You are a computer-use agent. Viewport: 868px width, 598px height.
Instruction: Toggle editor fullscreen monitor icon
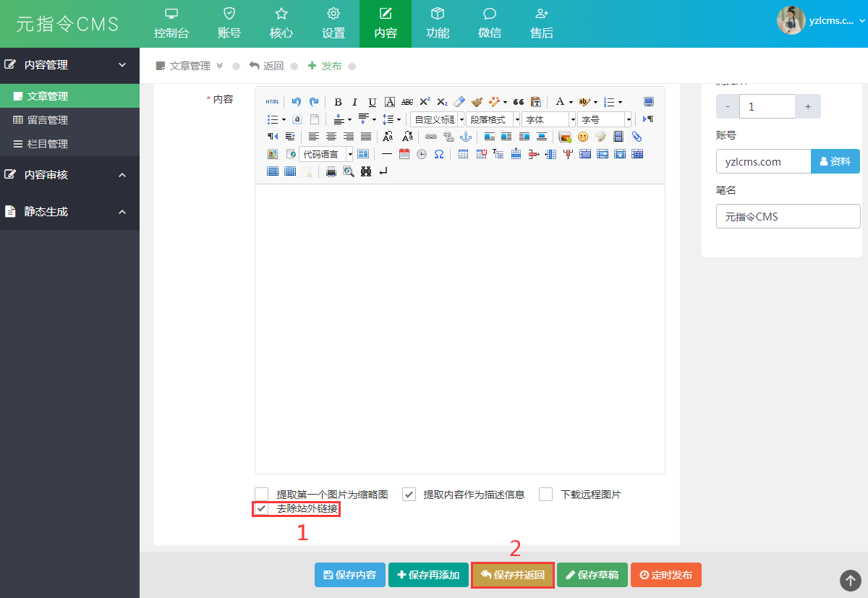649,102
